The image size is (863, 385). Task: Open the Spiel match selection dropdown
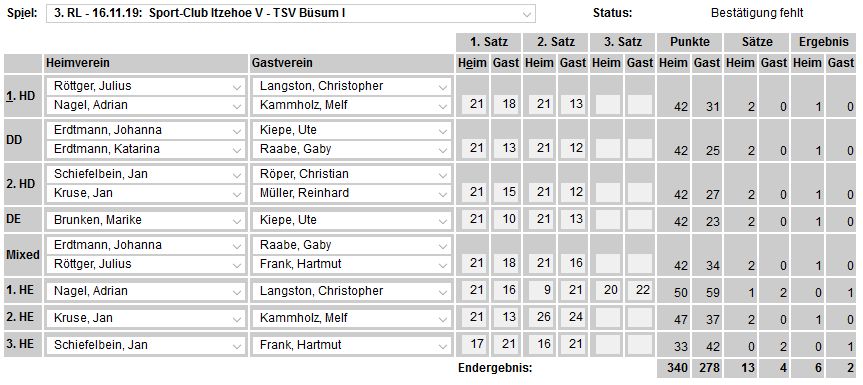click(291, 13)
